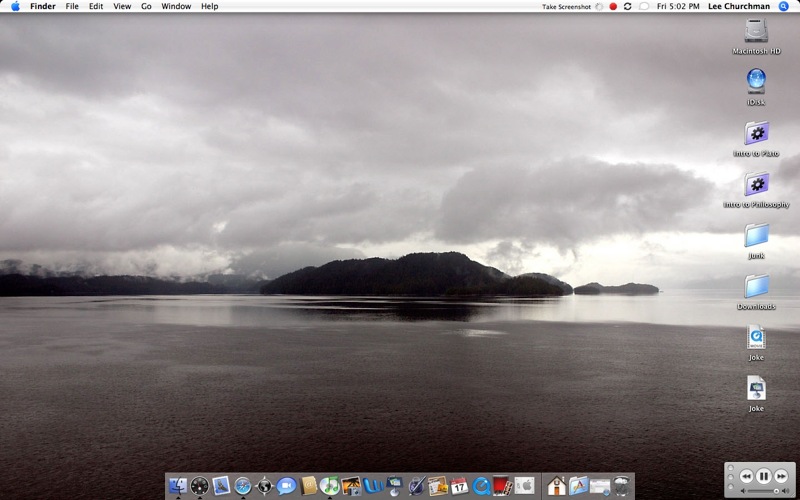The image size is (800, 500).
Task: Click the Trash in the Dock
Action: pyautogui.click(x=622, y=486)
